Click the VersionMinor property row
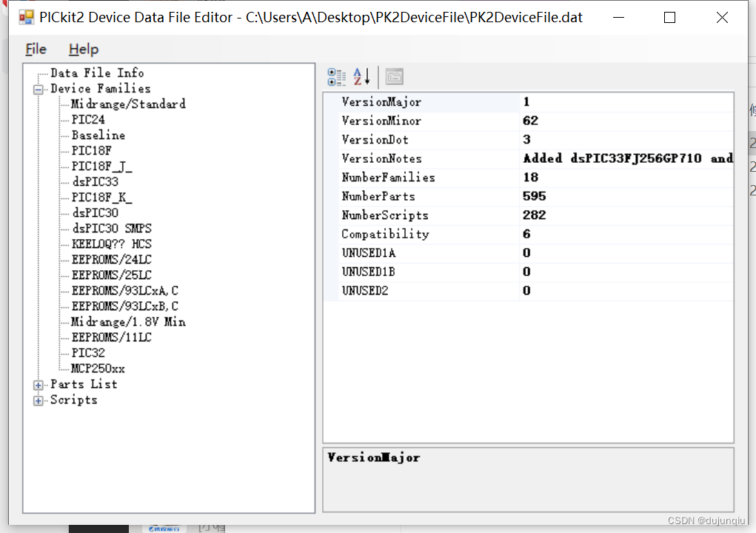Image resolution: width=756 pixels, height=533 pixels. point(529,121)
